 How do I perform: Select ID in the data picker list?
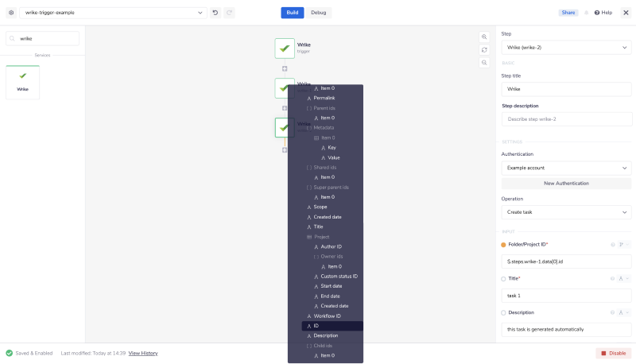[x=316, y=326]
